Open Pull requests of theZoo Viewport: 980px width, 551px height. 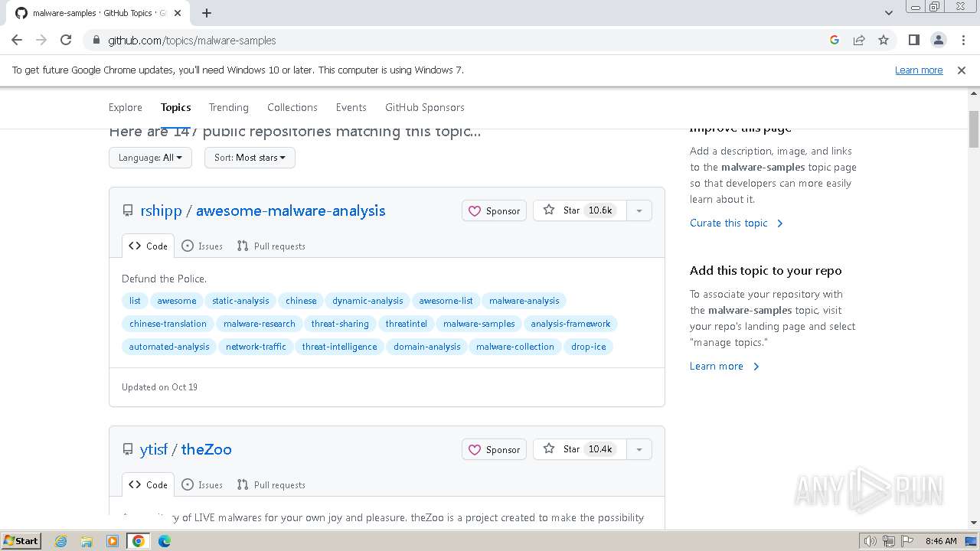(271, 484)
